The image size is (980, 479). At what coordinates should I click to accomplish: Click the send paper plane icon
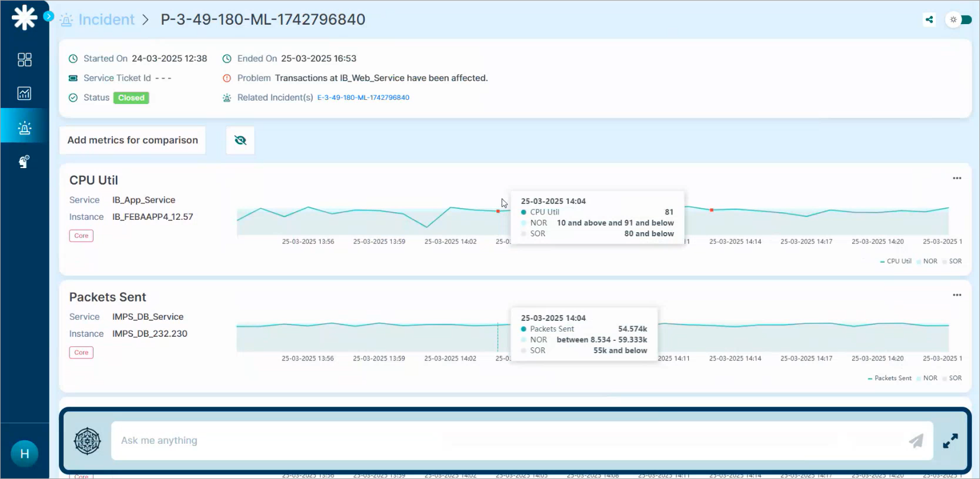pyautogui.click(x=916, y=441)
